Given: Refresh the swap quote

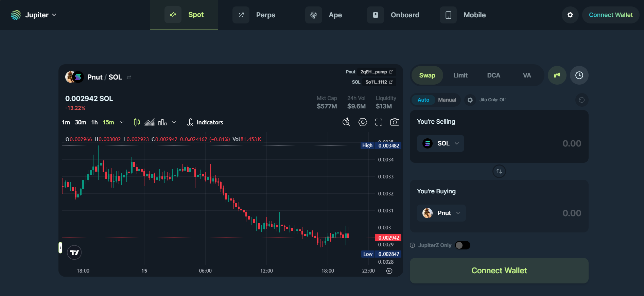Looking at the screenshot, I should (x=582, y=100).
